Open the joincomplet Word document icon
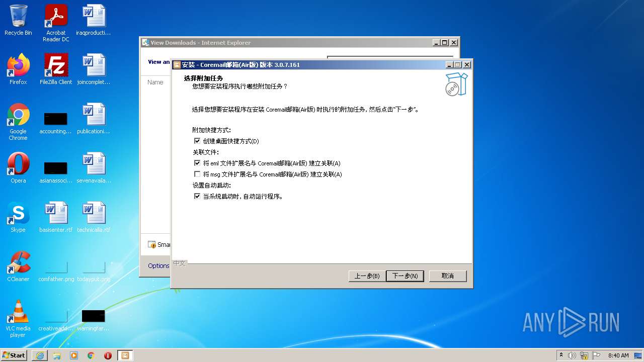This screenshot has width=644, height=362. 94,69
